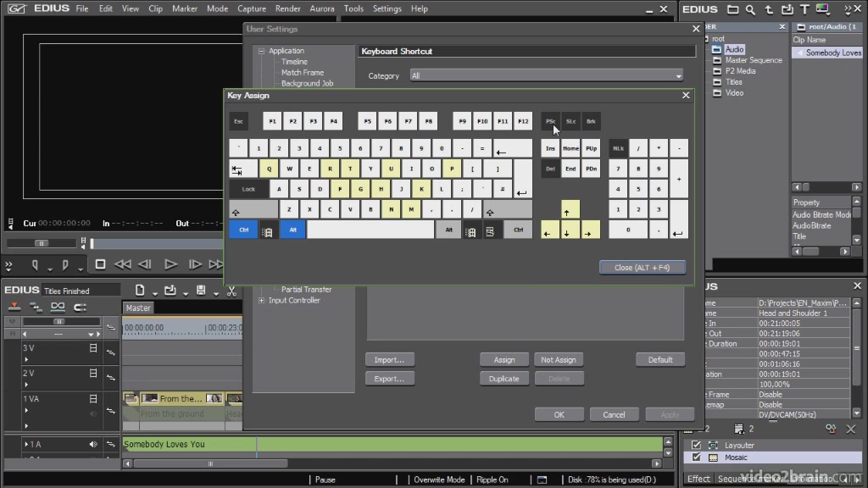Select the Master sequence tab
This screenshot has width=868, height=488.
coord(138,308)
